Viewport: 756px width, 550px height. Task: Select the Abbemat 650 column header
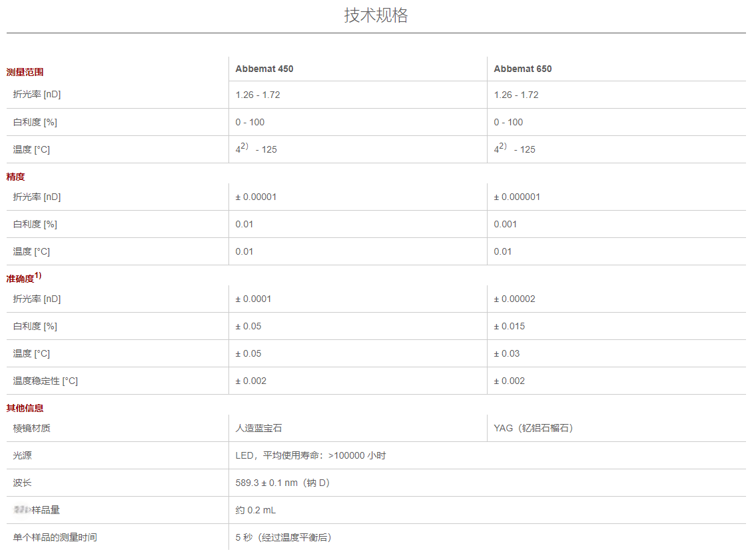[522, 69]
